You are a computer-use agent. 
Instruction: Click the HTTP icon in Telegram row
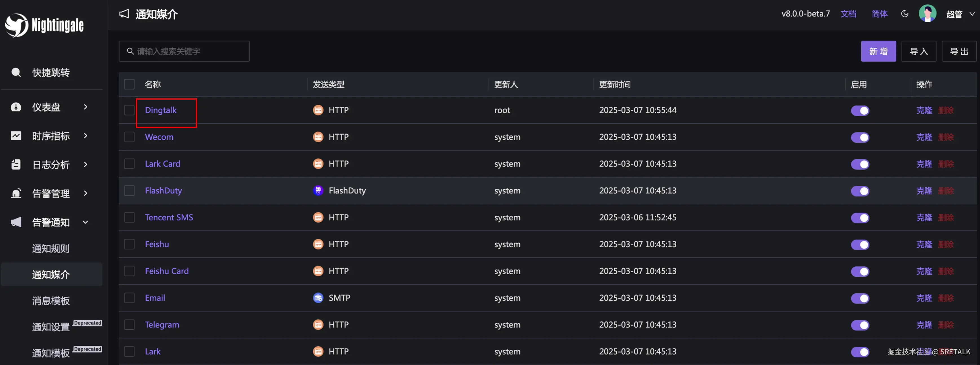point(318,324)
